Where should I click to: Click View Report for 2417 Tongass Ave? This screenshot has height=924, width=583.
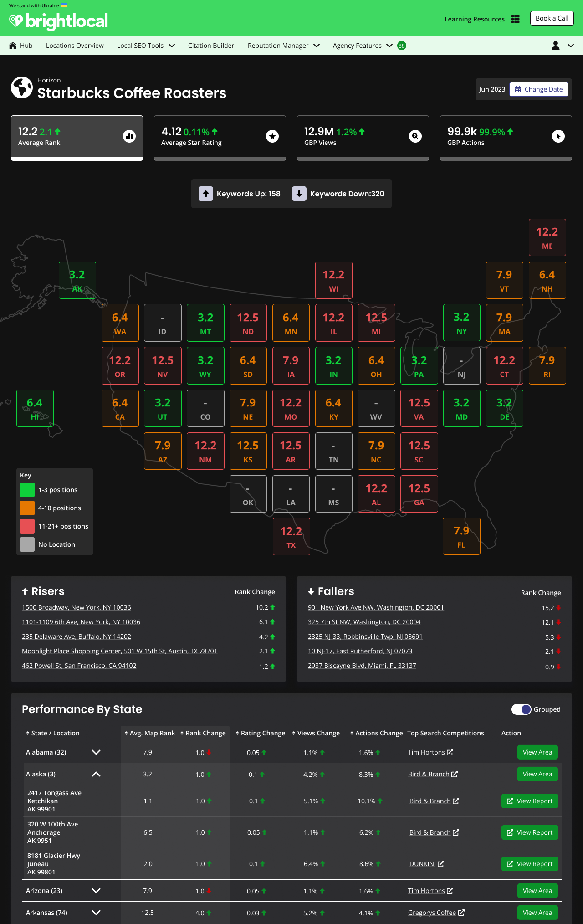point(530,801)
